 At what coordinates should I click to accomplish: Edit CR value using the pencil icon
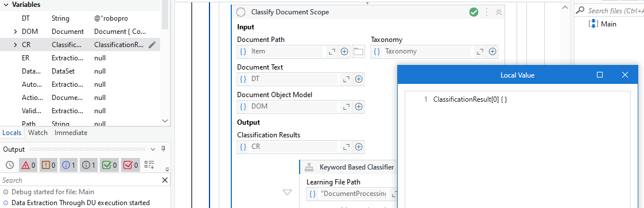[x=152, y=45]
